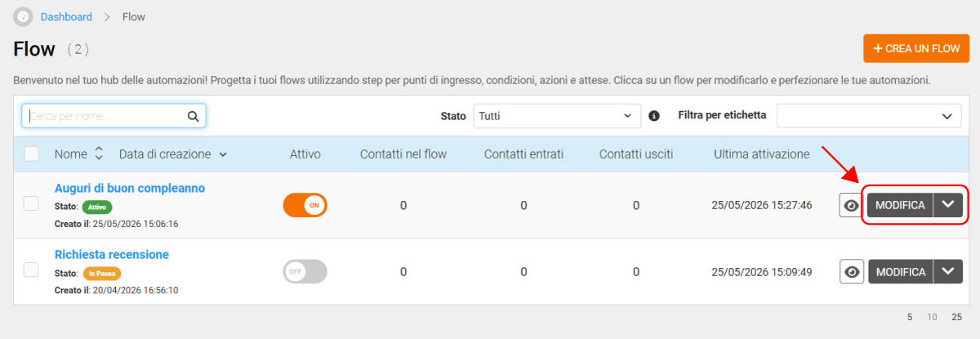Sort by Nome using the sort arrows
Viewport: 980px width, 339px height.
[100, 154]
